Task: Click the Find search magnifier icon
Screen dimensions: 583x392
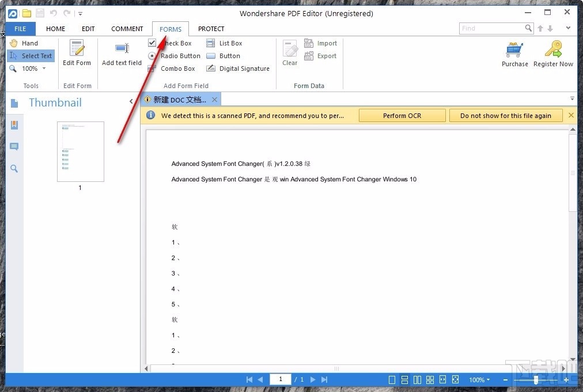Action: coord(528,28)
